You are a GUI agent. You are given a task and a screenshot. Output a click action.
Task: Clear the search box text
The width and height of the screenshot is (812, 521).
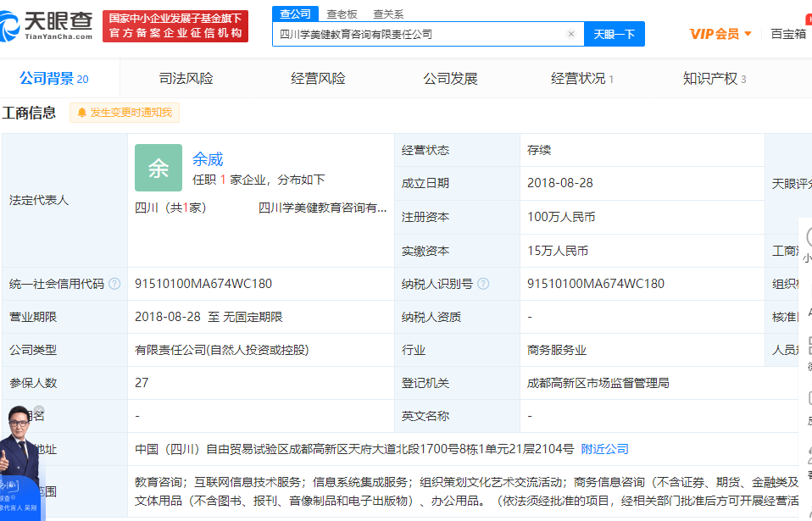(x=571, y=34)
